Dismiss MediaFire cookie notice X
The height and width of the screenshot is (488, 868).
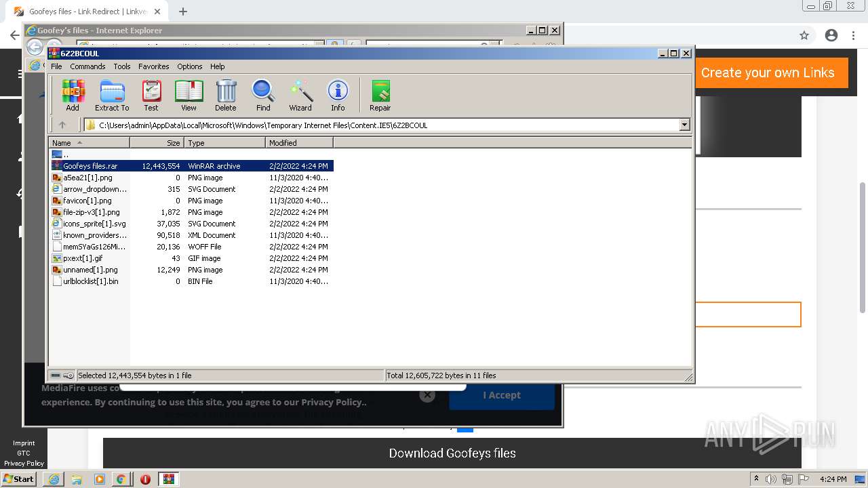[x=427, y=395]
